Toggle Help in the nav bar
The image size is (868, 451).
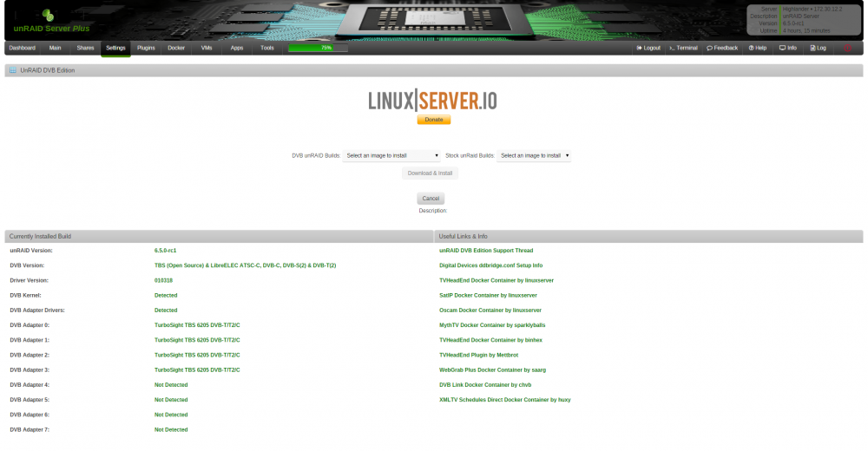click(x=757, y=49)
